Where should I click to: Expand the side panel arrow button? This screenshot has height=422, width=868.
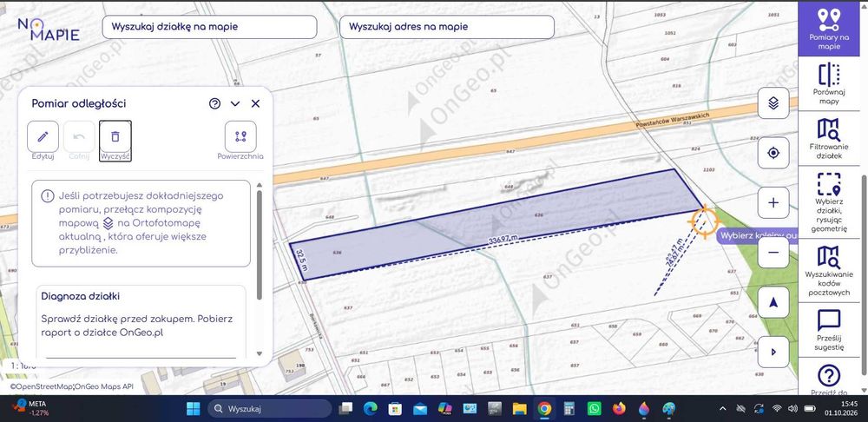pyautogui.click(x=773, y=352)
